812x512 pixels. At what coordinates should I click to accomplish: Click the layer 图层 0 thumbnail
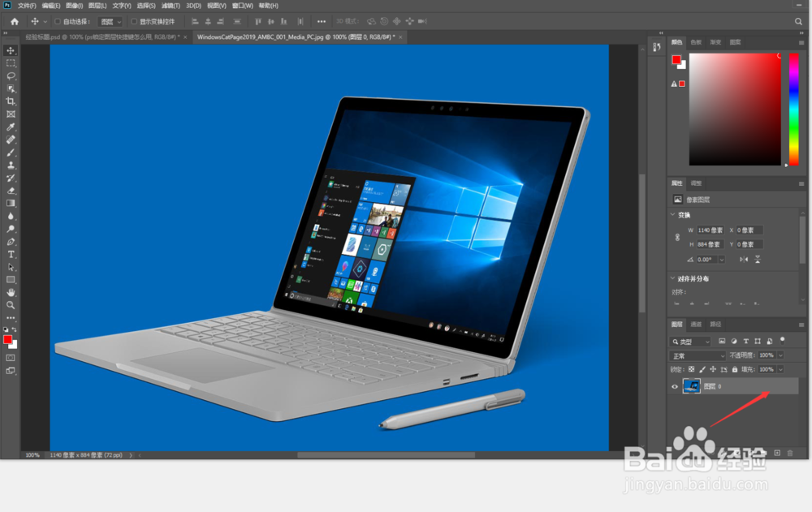click(x=691, y=386)
